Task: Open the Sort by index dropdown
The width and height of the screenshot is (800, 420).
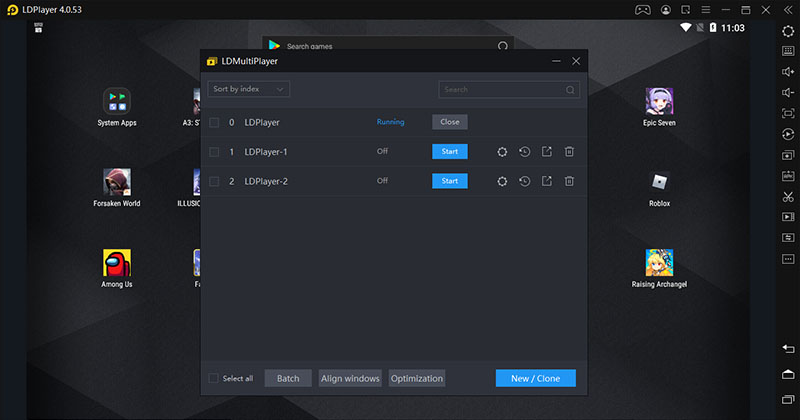Action: pyautogui.click(x=248, y=89)
